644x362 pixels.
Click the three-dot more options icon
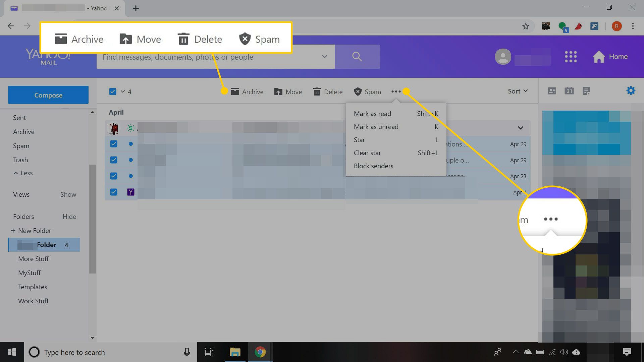(395, 92)
